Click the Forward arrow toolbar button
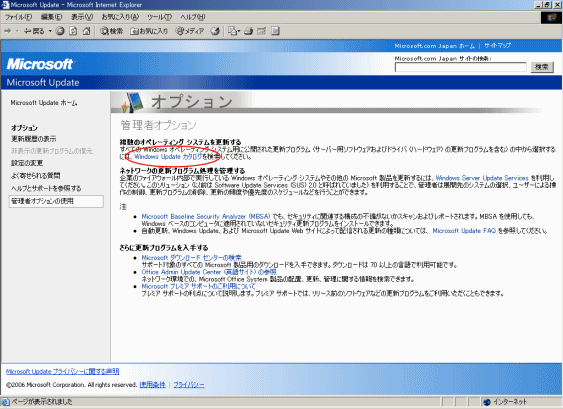Screen dimensions: 563x409 click(8, 31)
